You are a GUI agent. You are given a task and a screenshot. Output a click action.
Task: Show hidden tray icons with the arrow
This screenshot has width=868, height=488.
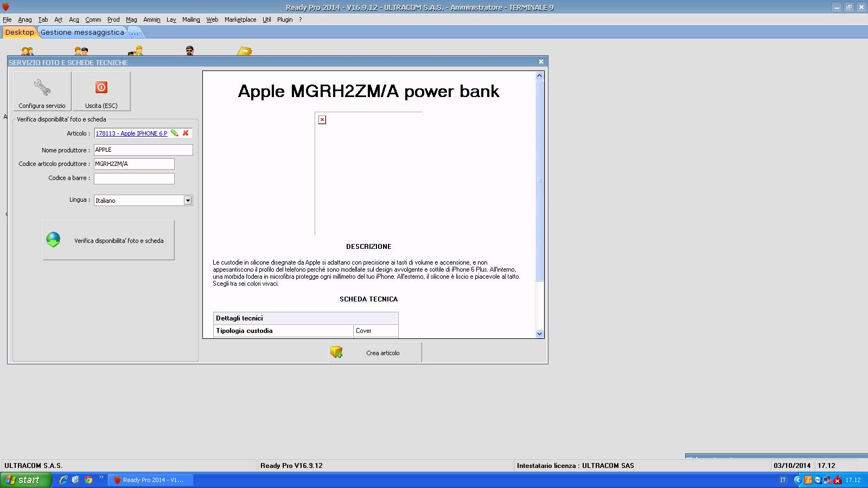pos(797,480)
